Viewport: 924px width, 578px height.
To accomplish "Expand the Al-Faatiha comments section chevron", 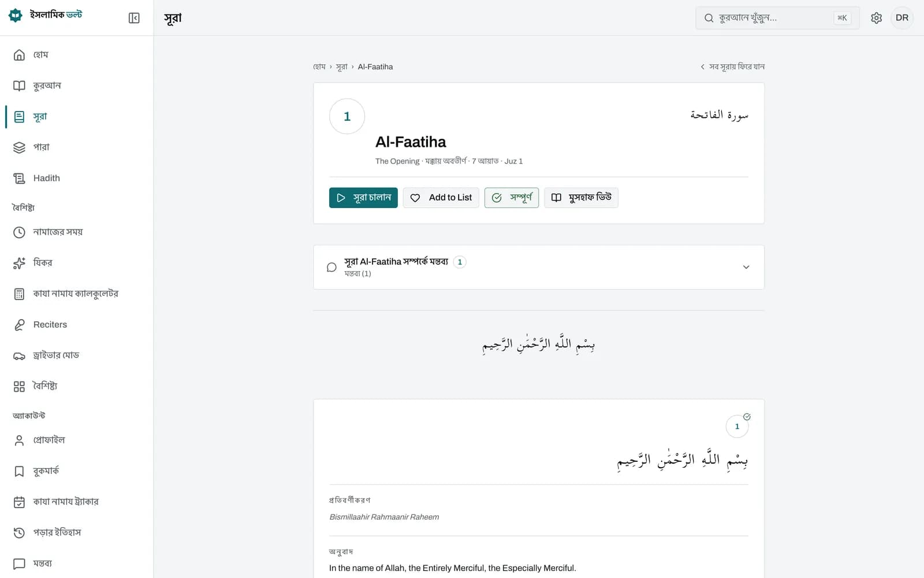I will [746, 267].
